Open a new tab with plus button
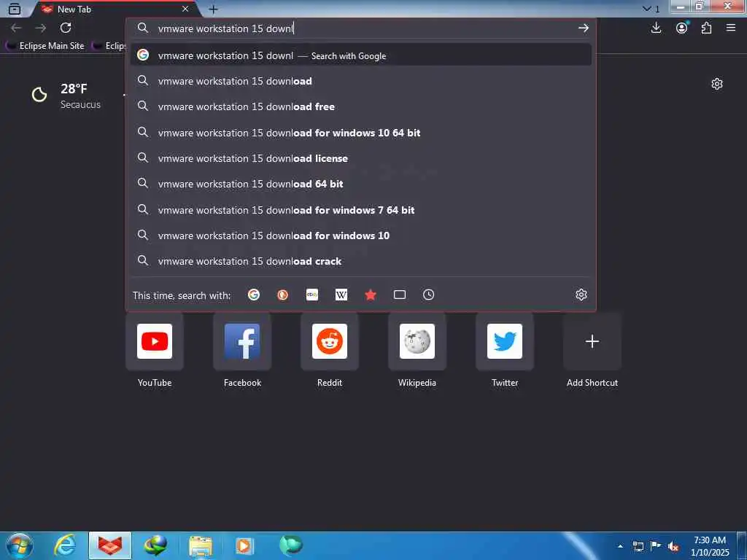The image size is (747, 560). 213,9
